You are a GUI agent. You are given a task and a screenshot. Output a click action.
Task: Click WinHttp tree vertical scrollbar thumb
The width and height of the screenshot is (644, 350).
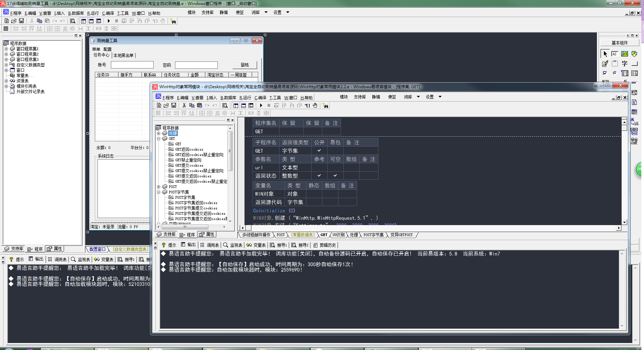click(x=230, y=151)
